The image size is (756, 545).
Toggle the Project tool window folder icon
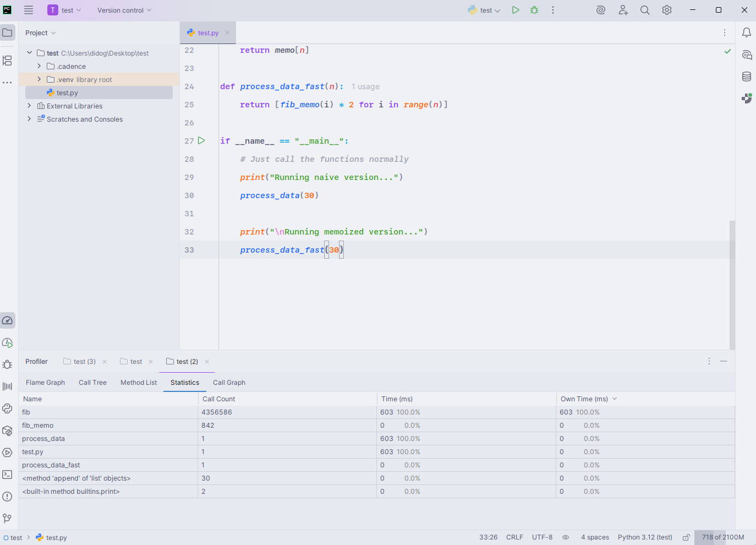point(8,32)
